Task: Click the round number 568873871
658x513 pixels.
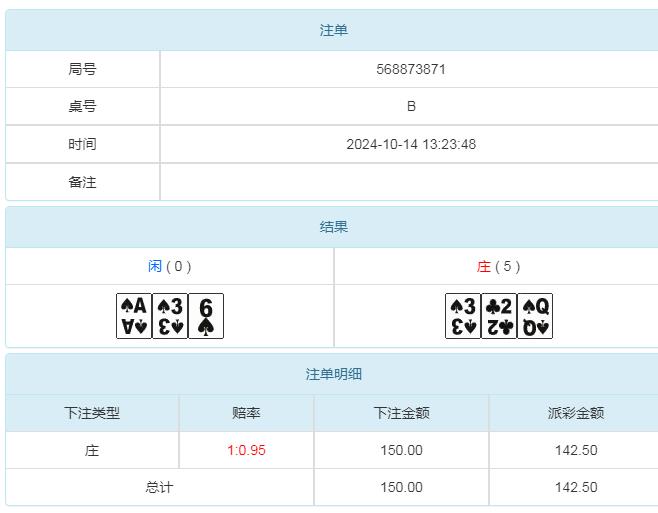Action: point(411,69)
